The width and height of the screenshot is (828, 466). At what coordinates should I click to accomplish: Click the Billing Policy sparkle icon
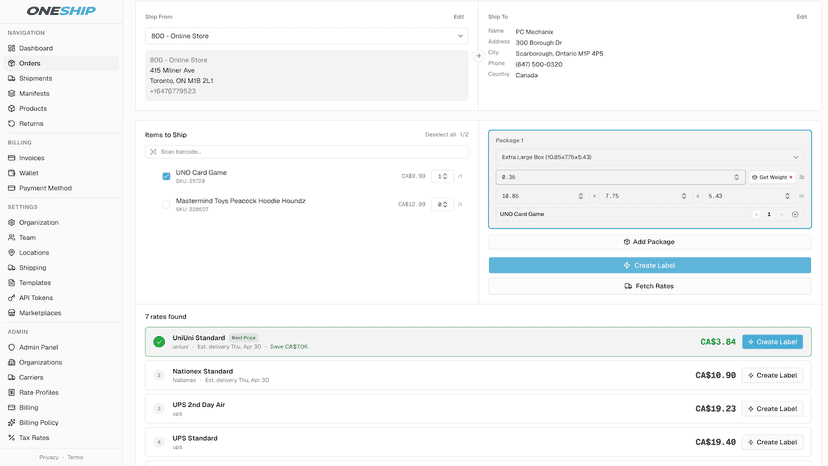click(12, 423)
